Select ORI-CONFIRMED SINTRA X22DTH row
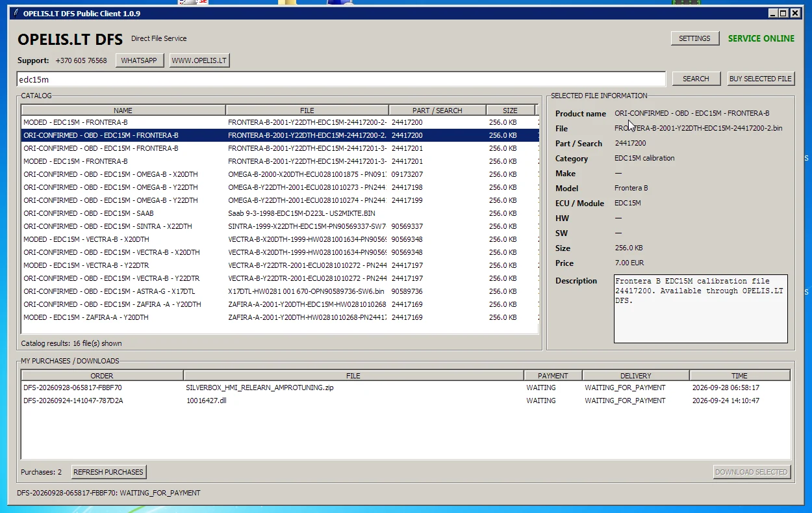Screen dimensions: 812x513 pos(280,226)
